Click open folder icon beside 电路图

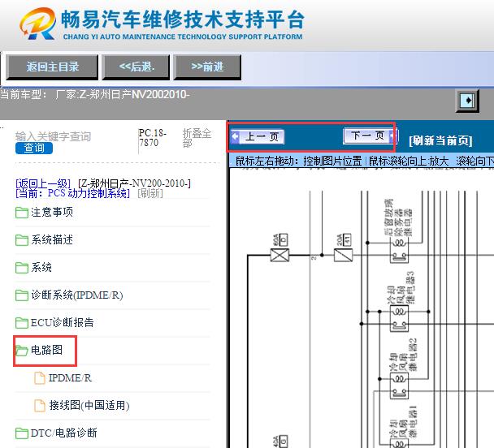point(22,351)
